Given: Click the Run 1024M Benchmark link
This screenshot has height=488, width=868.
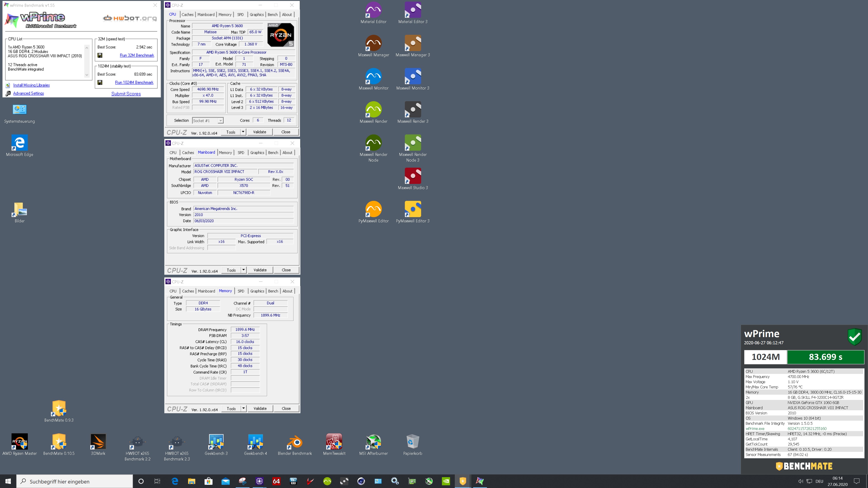Looking at the screenshot, I should pyautogui.click(x=134, y=82).
